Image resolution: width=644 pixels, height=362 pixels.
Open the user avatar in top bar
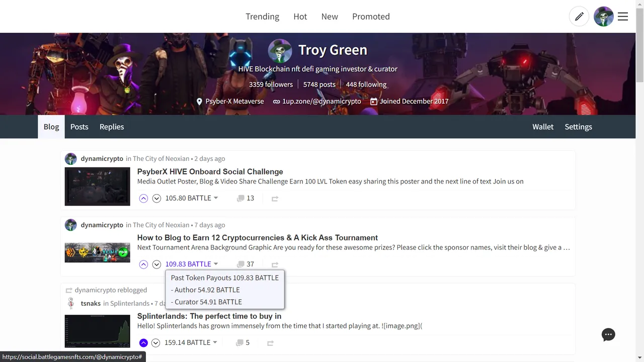(x=603, y=17)
